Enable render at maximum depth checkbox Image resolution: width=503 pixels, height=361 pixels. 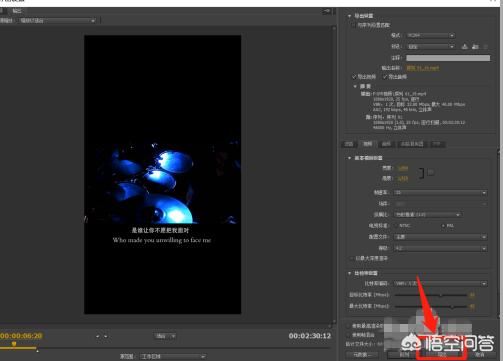(351, 258)
